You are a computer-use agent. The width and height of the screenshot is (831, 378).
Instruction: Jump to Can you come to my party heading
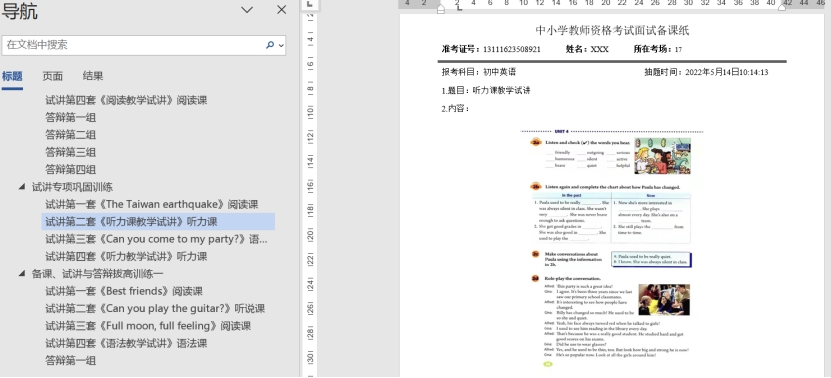[x=156, y=239]
